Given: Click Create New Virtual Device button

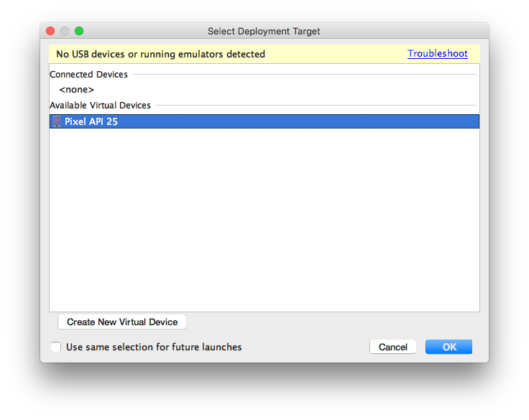Looking at the screenshot, I should 122,322.
